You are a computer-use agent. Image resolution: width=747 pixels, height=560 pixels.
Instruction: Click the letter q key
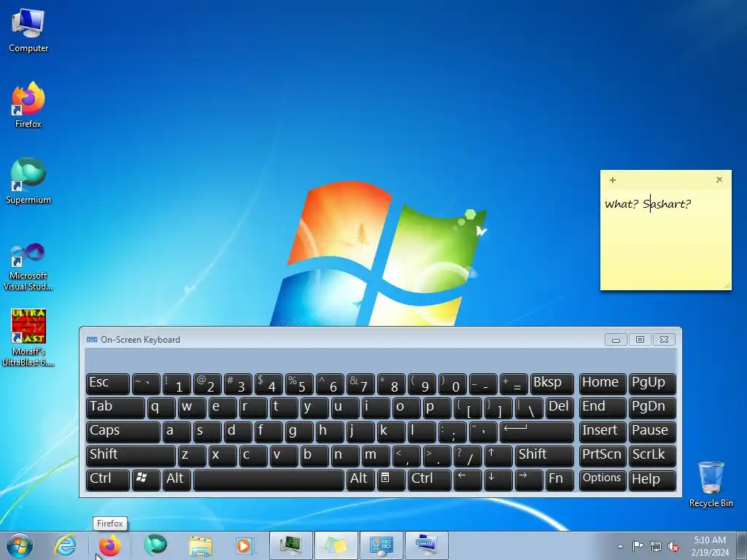(161, 408)
